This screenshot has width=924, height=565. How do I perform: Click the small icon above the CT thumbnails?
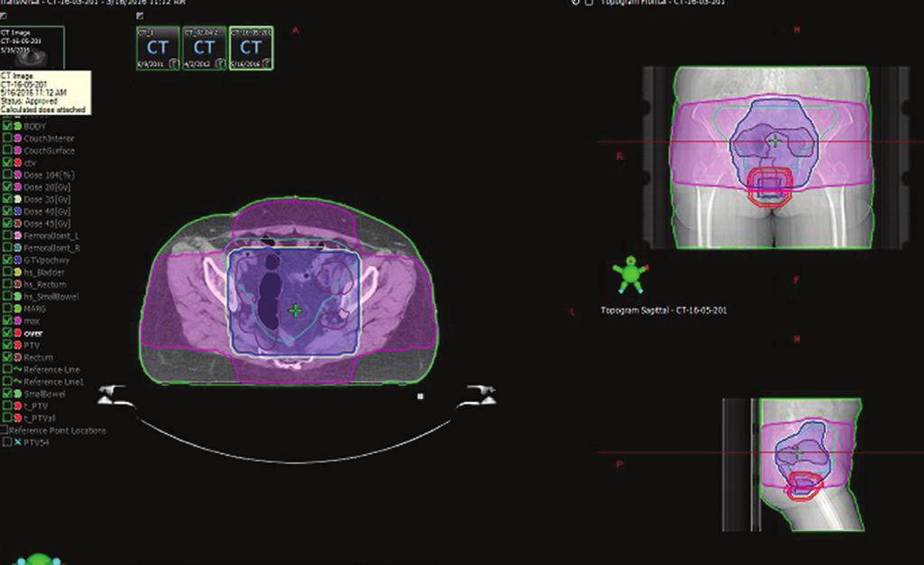pyautogui.click(x=140, y=16)
